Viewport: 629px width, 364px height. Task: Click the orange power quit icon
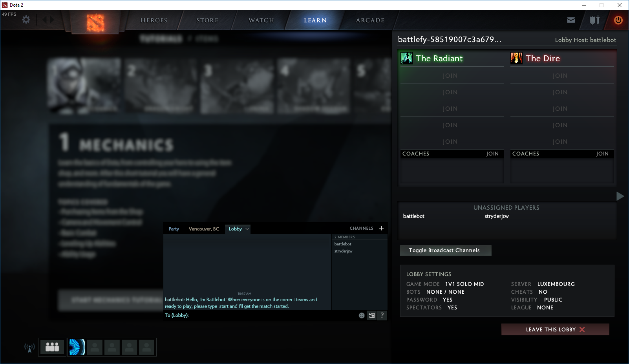[x=618, y=20]
